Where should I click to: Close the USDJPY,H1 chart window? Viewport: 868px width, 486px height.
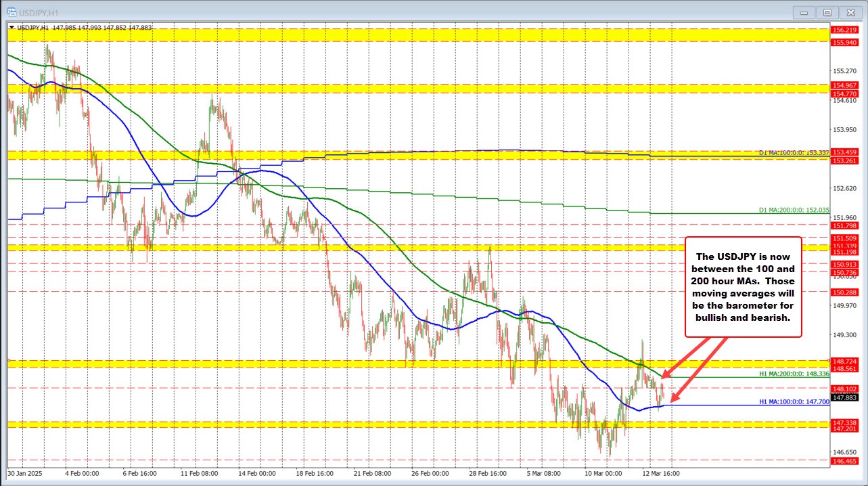(850, 12)
